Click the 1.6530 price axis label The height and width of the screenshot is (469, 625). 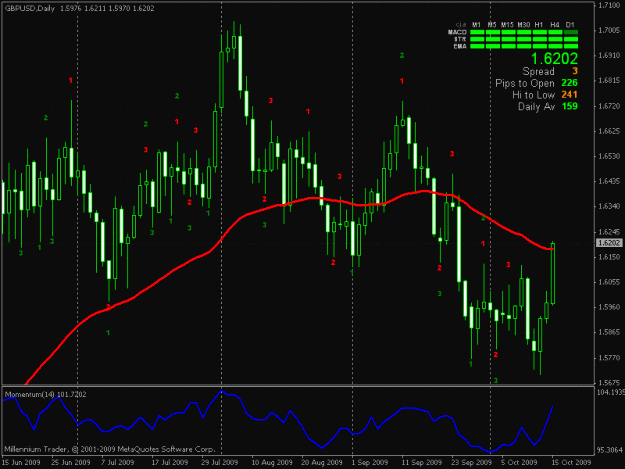pyautogui.click(x=609, y=156)
